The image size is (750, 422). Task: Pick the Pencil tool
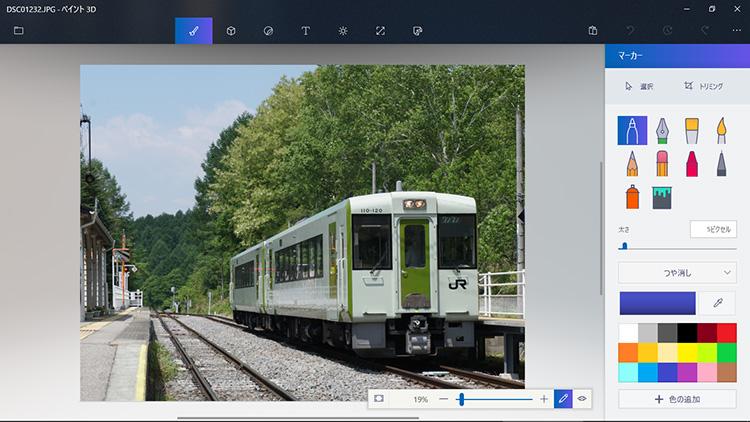coord(632,164)
